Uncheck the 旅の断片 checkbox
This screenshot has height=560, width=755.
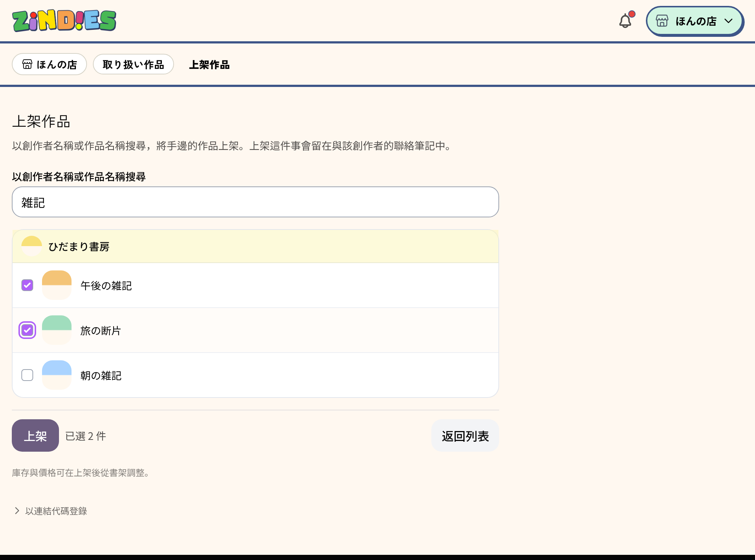click(x=27, y=330)
